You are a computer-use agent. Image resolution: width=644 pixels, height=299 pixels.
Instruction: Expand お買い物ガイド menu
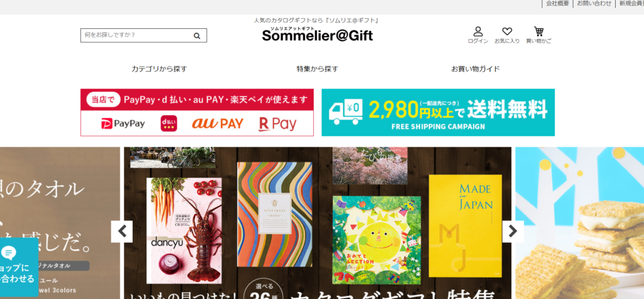[x=475, y=69]
